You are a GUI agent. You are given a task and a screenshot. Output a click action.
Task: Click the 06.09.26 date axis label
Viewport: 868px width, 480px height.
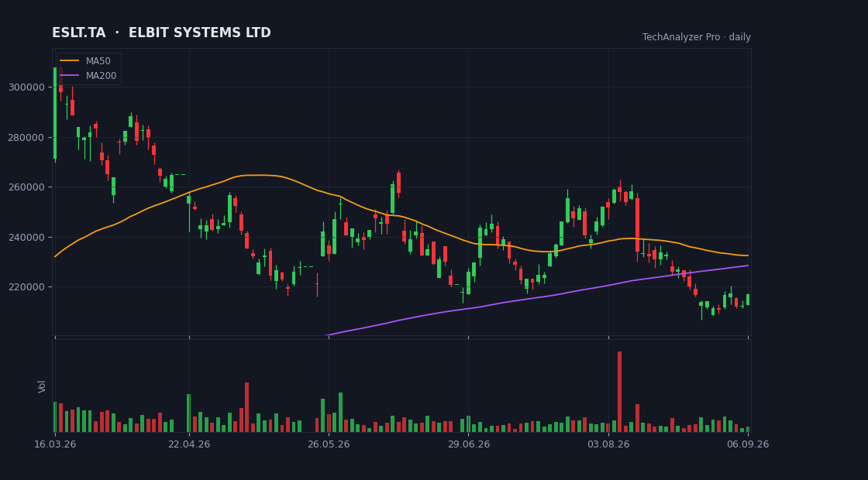pyautogui.click(x=748, y=444)
